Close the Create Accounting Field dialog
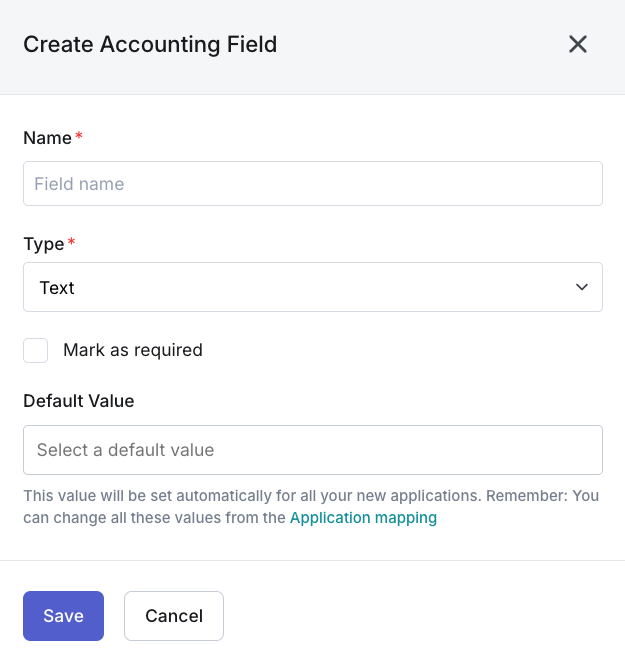 click(x=577, y=44)
